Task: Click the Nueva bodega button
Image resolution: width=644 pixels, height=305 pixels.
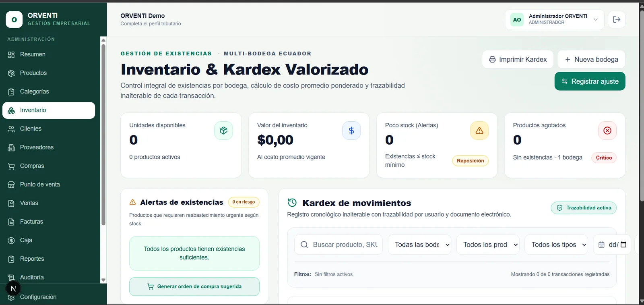Action: click(591, 59)
